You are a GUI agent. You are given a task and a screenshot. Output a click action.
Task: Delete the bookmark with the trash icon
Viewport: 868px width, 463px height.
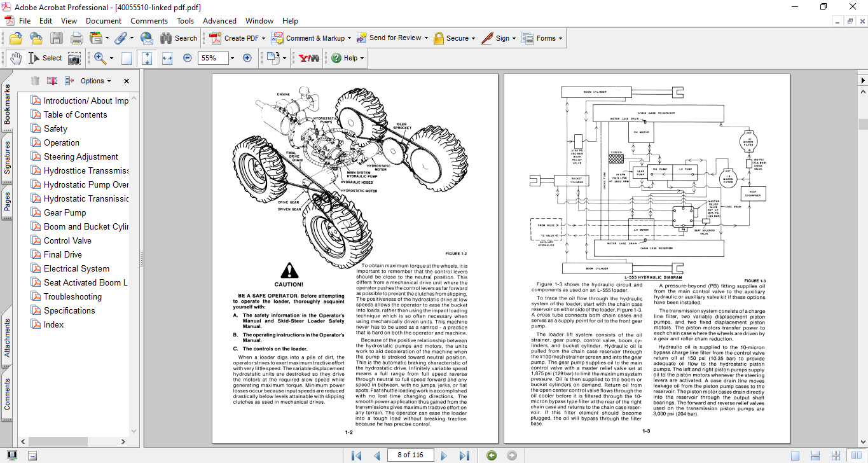[35, 81]
